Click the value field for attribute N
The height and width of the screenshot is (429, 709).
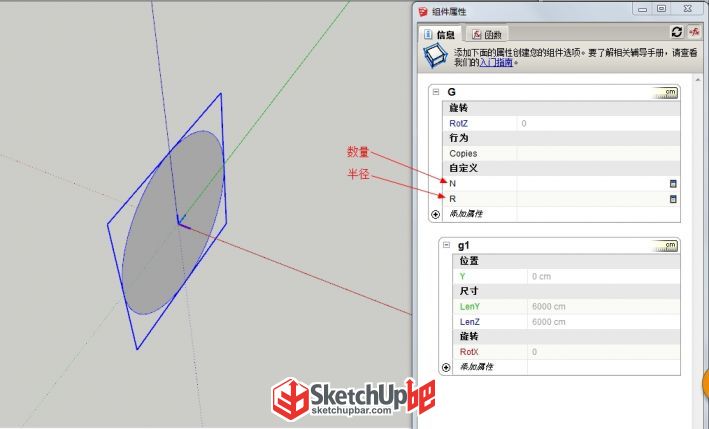pos(592,184)
